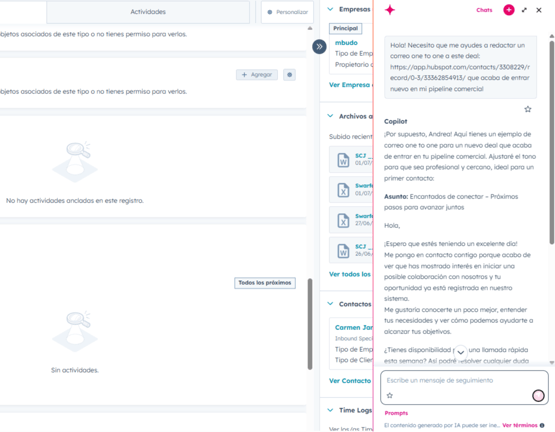Jump to latest message with down-arrow button
The height and width of the screenshot is (432, 555).
click(460, 352)
